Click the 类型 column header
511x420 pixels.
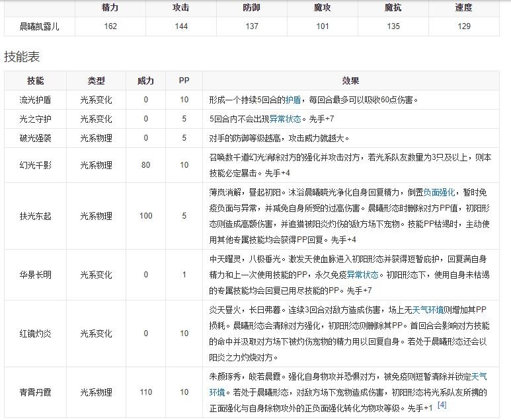pyautogui.click(x=96, y=81)
